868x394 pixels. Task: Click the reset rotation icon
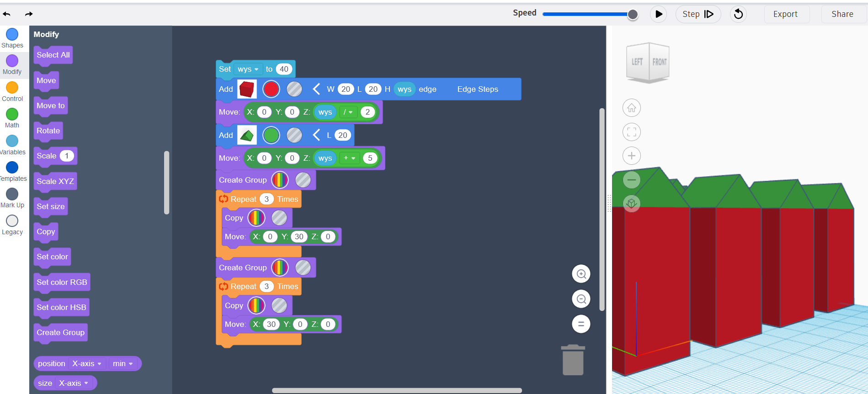738,14
